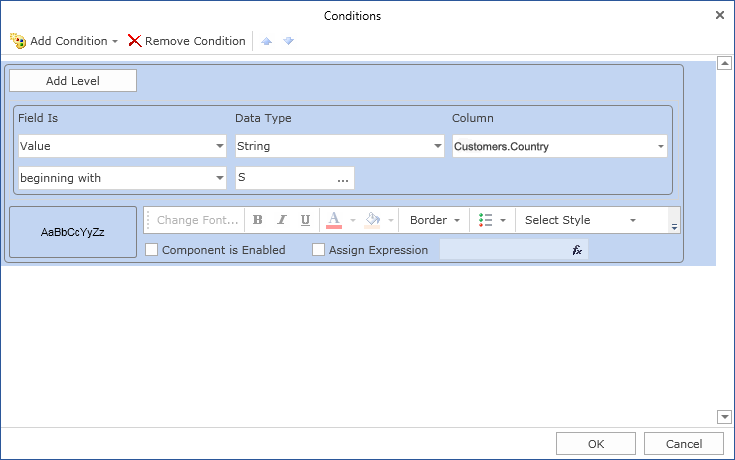Click the fill color bucket icon

(x=372, y=220)
